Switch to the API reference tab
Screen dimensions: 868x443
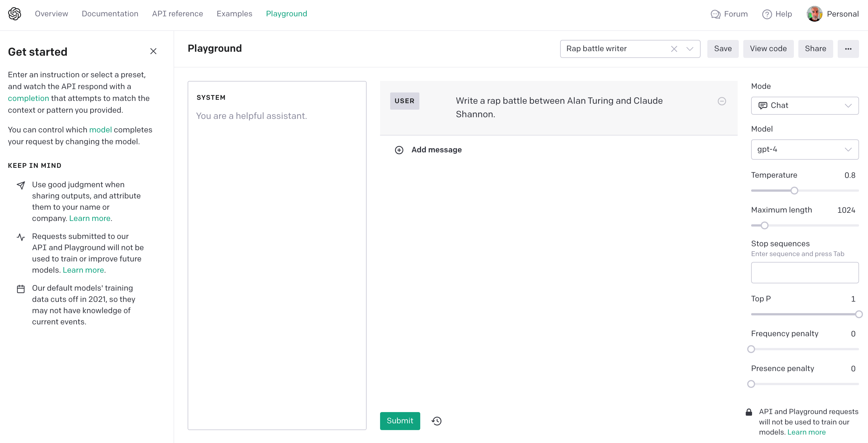177,14
